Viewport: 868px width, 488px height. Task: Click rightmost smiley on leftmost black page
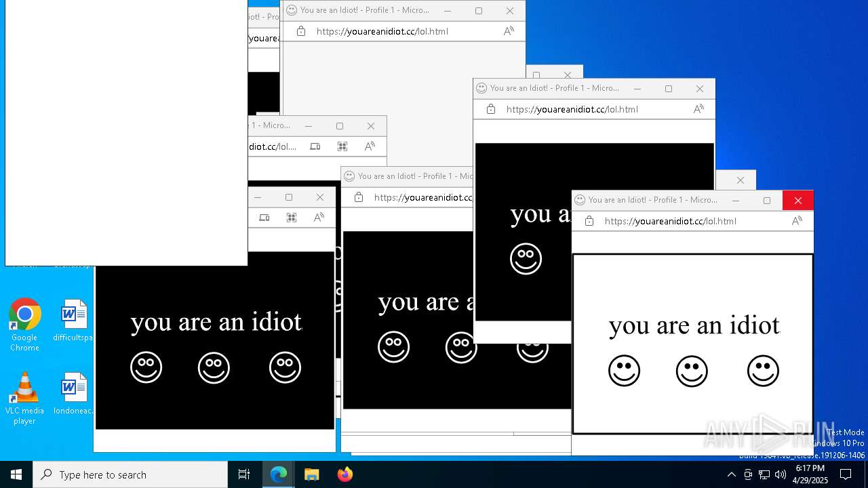[x=285, y=368]
